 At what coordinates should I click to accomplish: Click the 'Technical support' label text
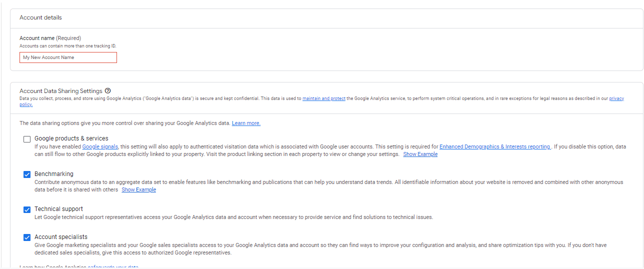point(58,209)
